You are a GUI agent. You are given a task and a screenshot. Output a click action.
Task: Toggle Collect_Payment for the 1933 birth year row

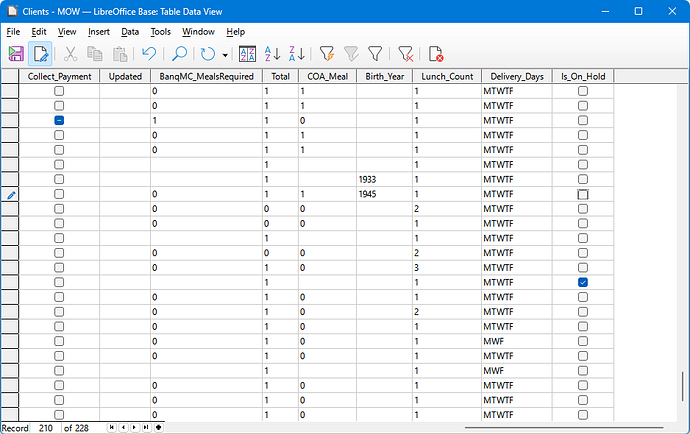click(x=59, y=179)
